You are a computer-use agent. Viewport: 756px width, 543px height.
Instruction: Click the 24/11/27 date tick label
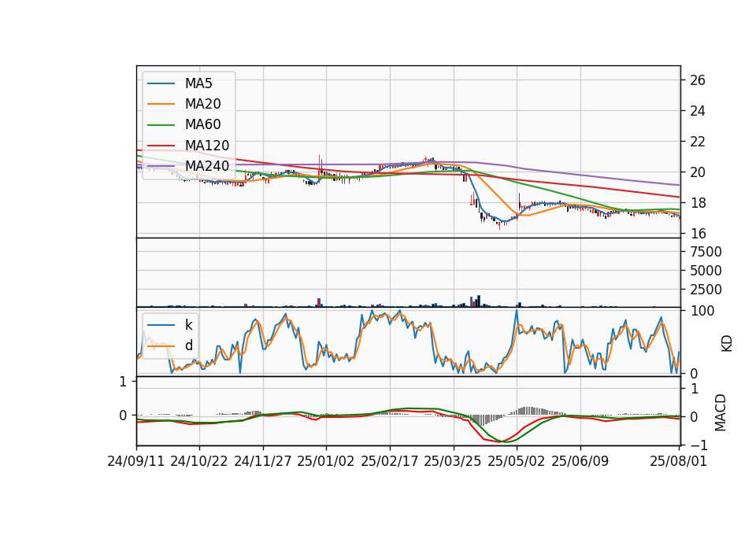(263, 462)
